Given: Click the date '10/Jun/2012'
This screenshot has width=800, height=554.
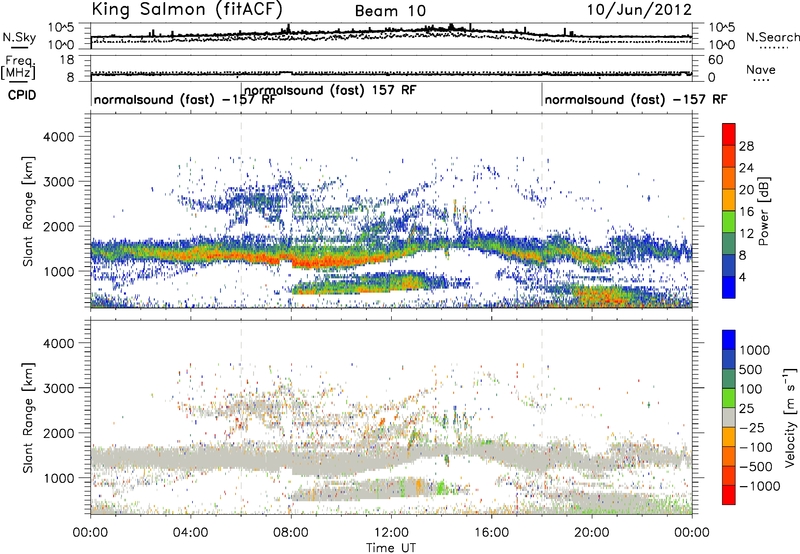Looking at the screenshot, I should click(x=639, y=10).
